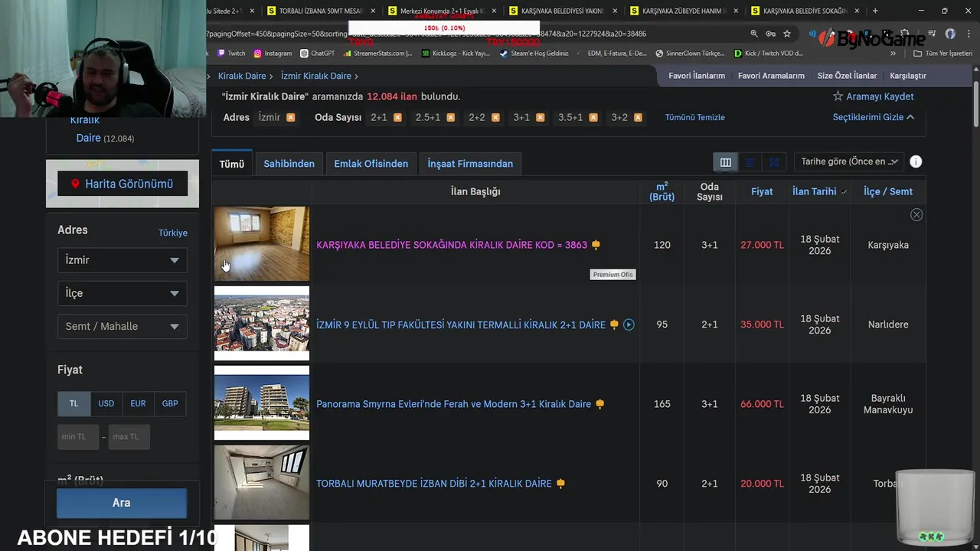
Task: Click the star icon of Aramayı Kaydet
Action: pyautogui.click(x=838, y=96)
